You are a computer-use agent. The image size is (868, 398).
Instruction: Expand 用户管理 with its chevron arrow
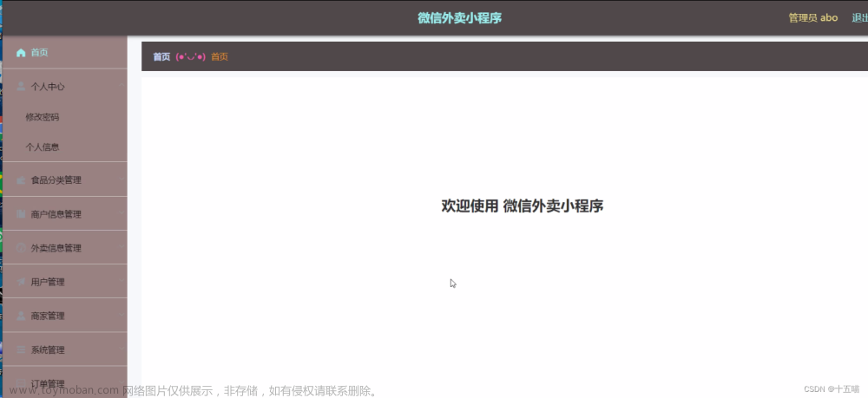pos(122,281)
